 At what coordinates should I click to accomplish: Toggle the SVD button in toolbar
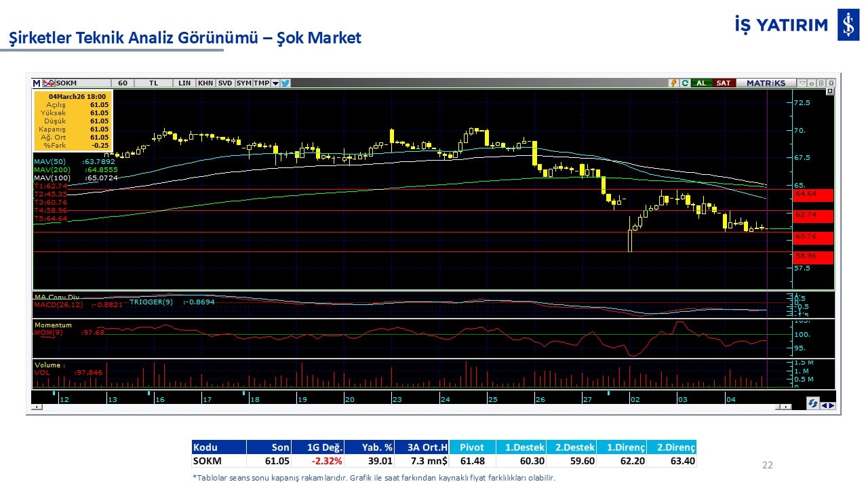(224, 83)
